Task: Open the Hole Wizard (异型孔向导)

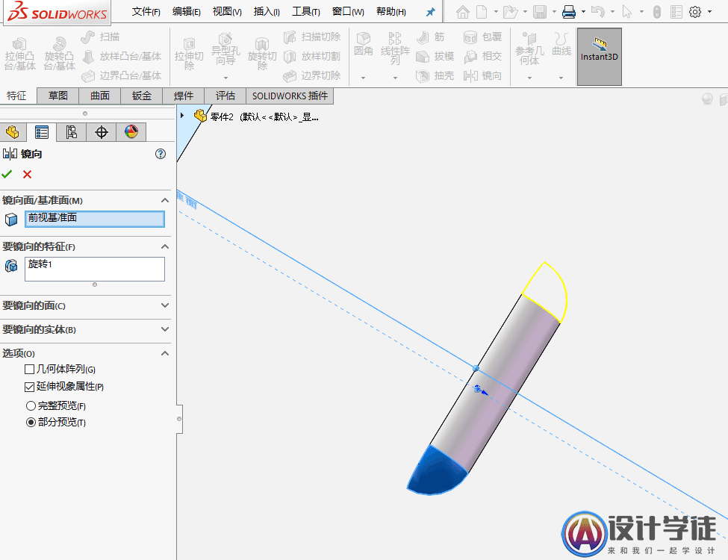Action: coord(225,49)
